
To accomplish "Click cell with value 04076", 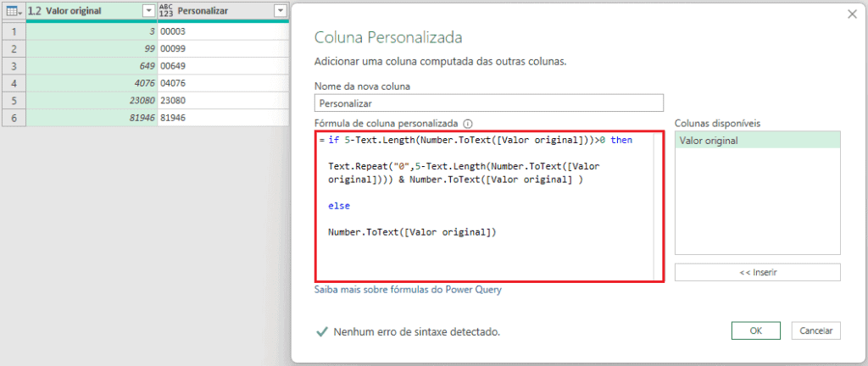I will (x=223, y=83).
